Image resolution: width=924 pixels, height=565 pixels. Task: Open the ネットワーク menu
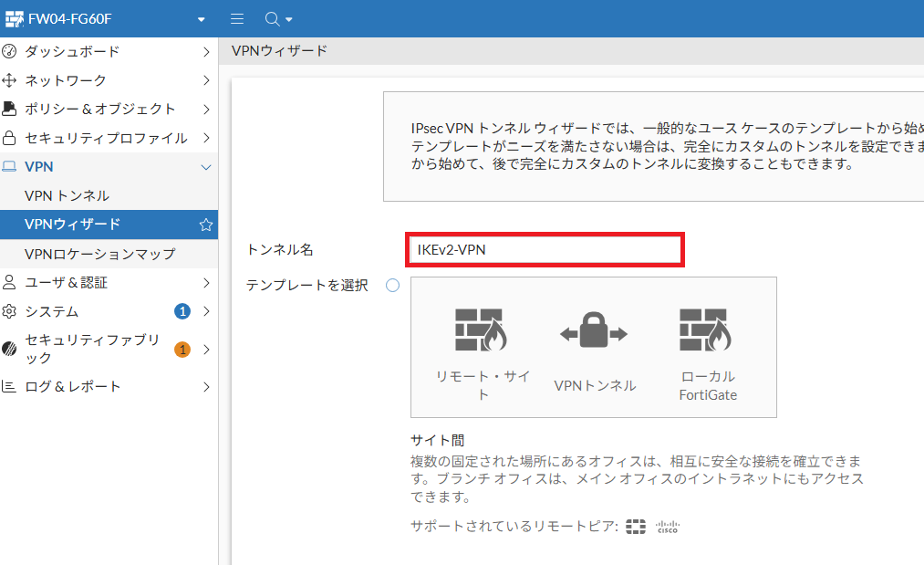pyautogui.click(x=66, y=80)
